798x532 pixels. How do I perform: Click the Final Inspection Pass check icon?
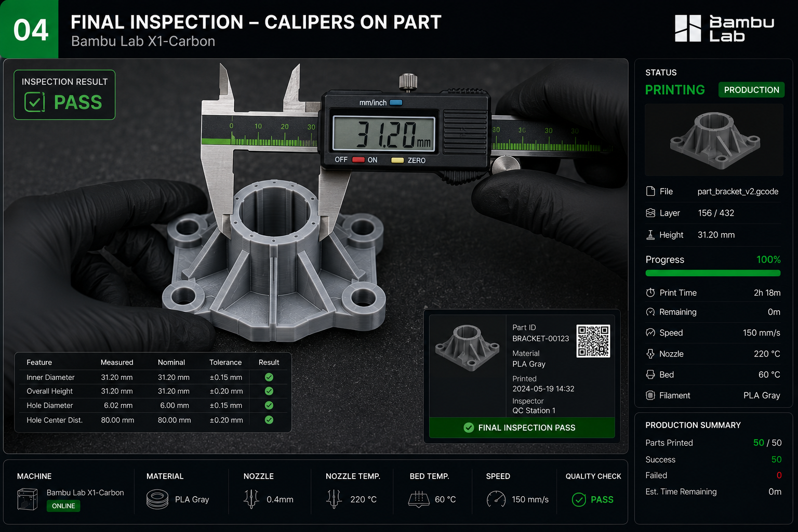point(469,428)
